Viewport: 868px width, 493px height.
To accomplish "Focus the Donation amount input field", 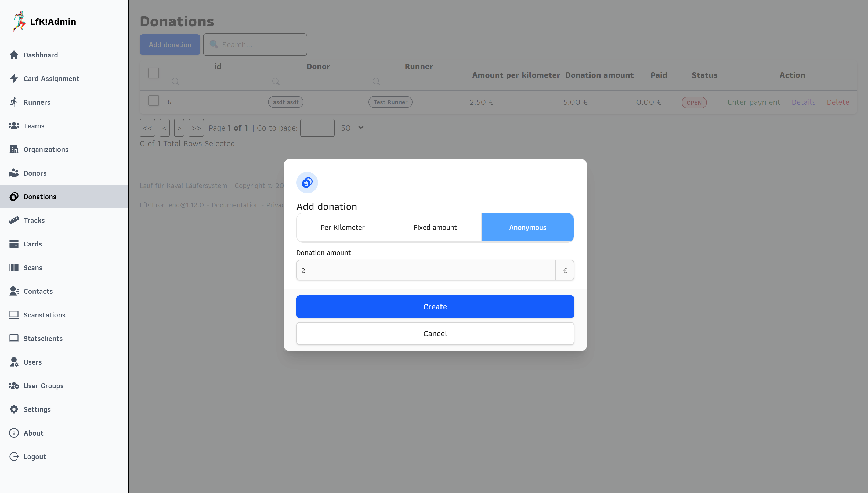I will [x=426, y=270].
